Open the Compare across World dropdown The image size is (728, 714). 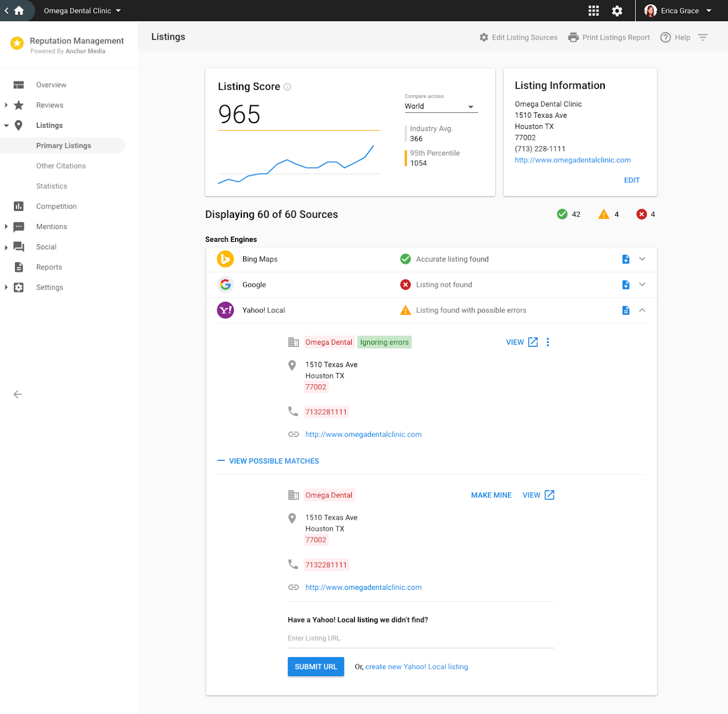pyautogui.click(x=441, y=107)
